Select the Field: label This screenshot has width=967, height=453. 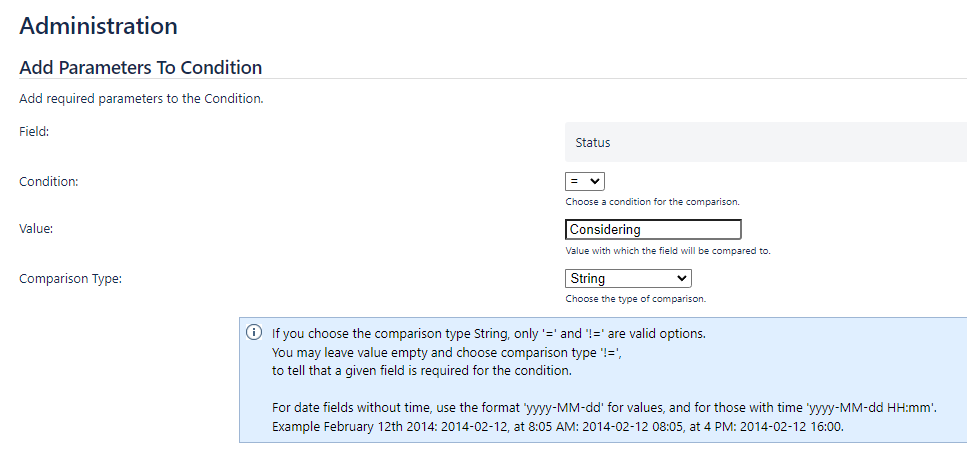coord(34,131)
